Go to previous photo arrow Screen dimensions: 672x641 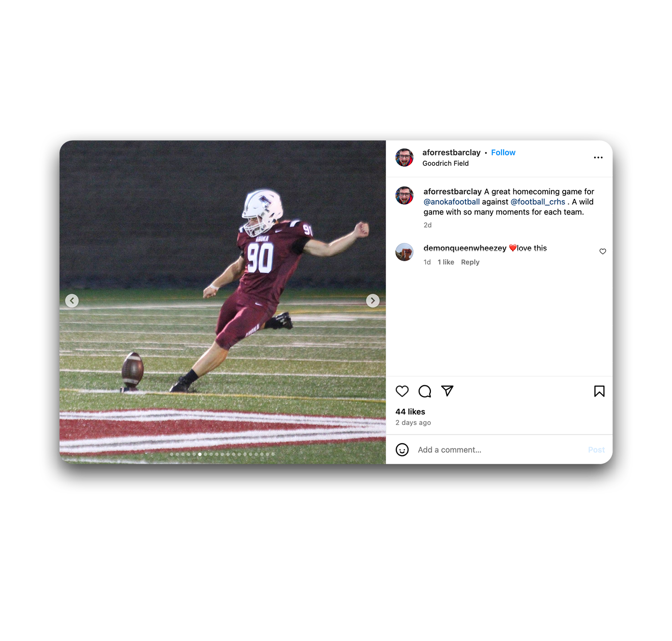pos(72,300)
